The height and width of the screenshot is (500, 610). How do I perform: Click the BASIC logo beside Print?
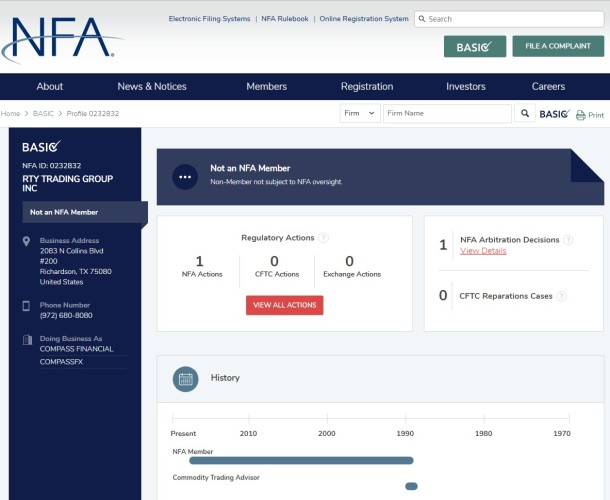pyautogui.click(x=554, y=114)
